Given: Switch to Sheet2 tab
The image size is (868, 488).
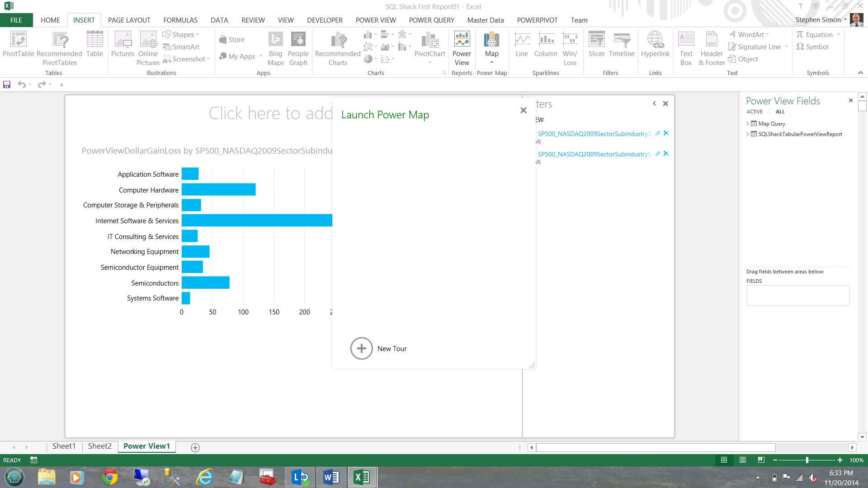Looking at the screenshot, I should (x=99, y=446).
